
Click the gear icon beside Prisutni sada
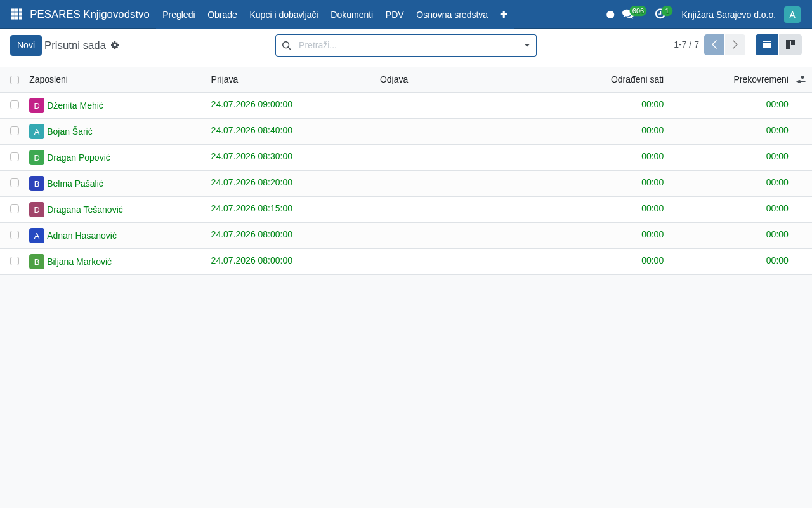coord(115,45)
